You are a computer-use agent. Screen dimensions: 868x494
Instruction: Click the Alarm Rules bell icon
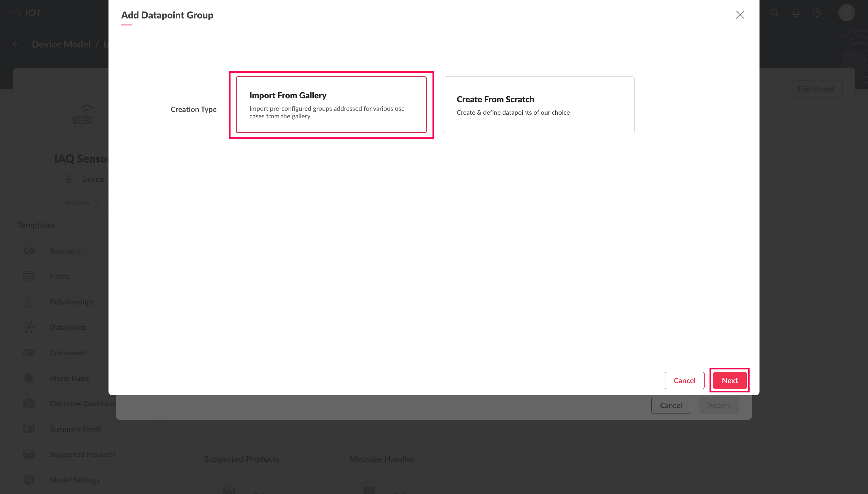28,378
